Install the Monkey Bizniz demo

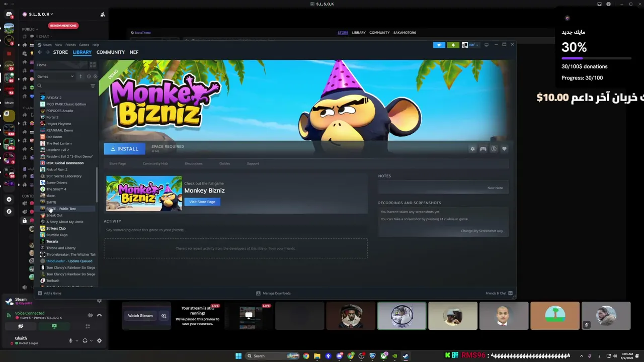(x=124, y=149)
